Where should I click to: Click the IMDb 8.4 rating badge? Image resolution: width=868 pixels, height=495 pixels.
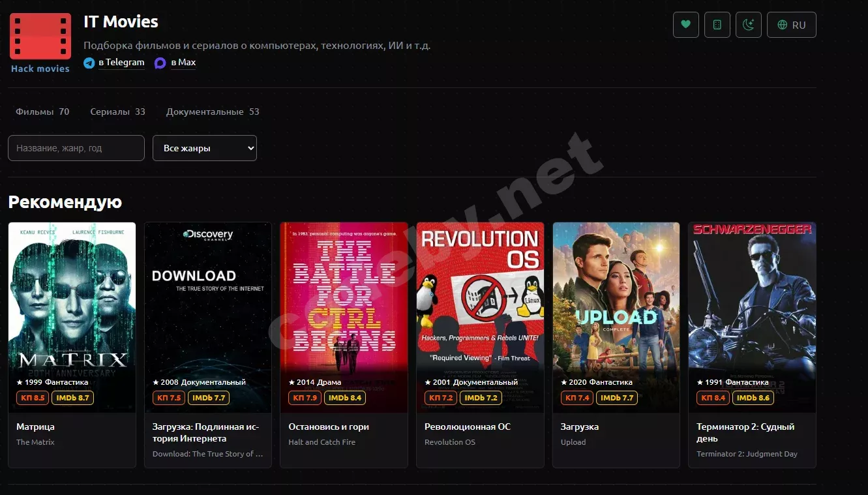click(345, 398)
